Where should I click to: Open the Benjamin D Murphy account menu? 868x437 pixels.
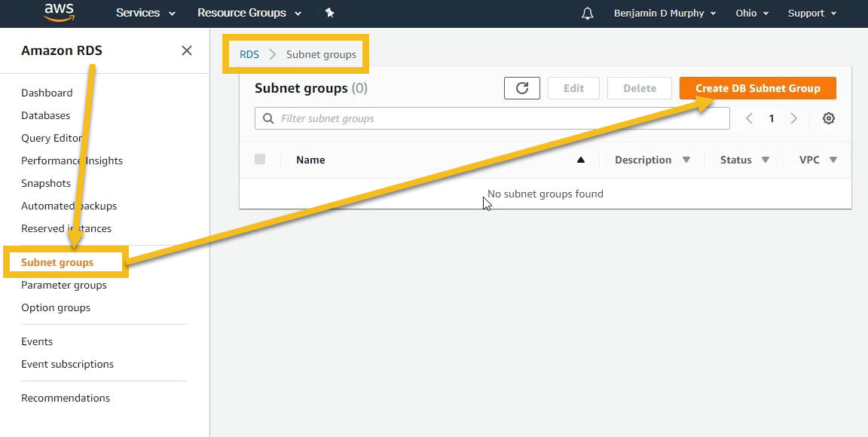(665, 14)
